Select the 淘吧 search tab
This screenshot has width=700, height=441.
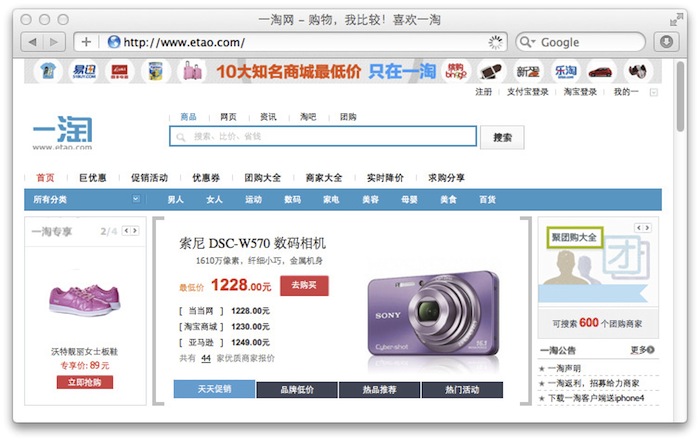[x=308, y=117]
